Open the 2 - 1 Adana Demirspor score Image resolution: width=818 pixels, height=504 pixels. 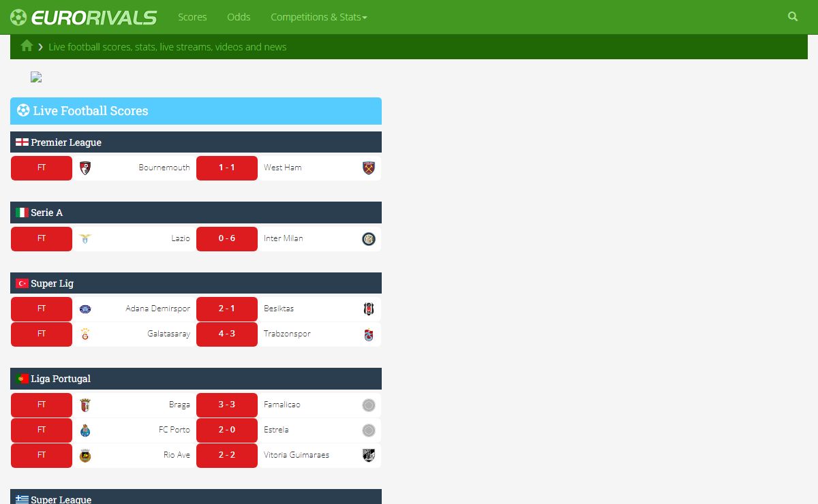tap(227, 309)
